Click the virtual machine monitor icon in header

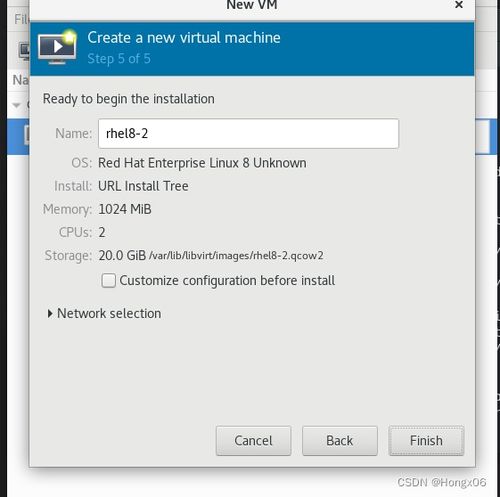point(57,47)
